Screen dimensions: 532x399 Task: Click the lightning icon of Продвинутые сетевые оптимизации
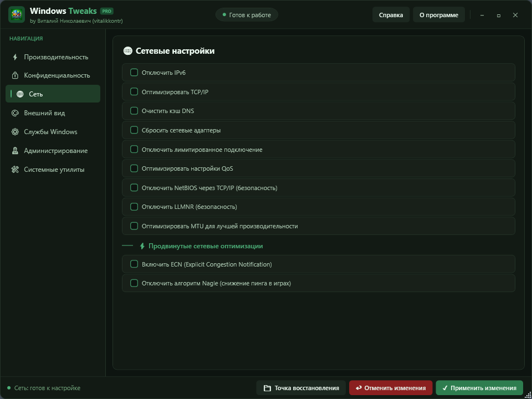pyautogui.click(x=142, y=246)
